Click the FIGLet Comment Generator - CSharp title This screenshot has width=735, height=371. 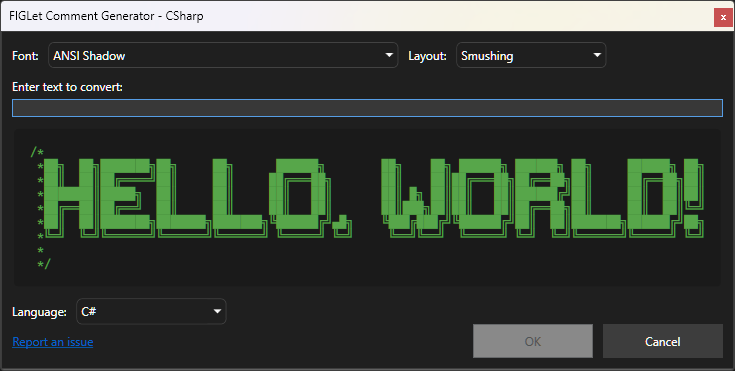coord(106,16)
